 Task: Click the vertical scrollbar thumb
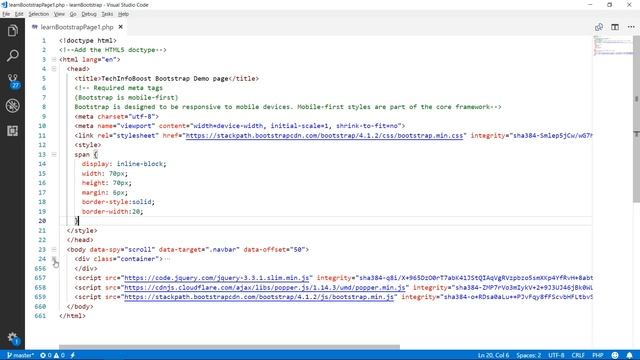pyautogui.click(x=636, y=118)
